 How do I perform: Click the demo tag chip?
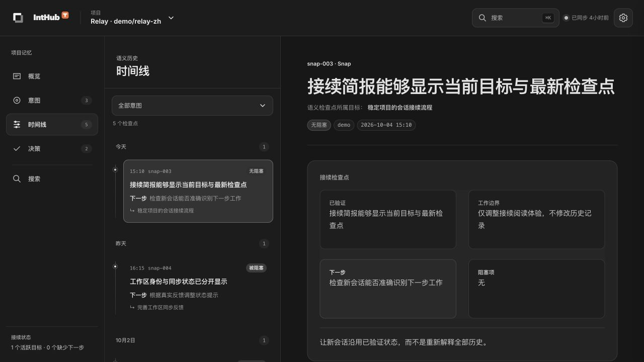pyautogui.click(x=344, y=125)
